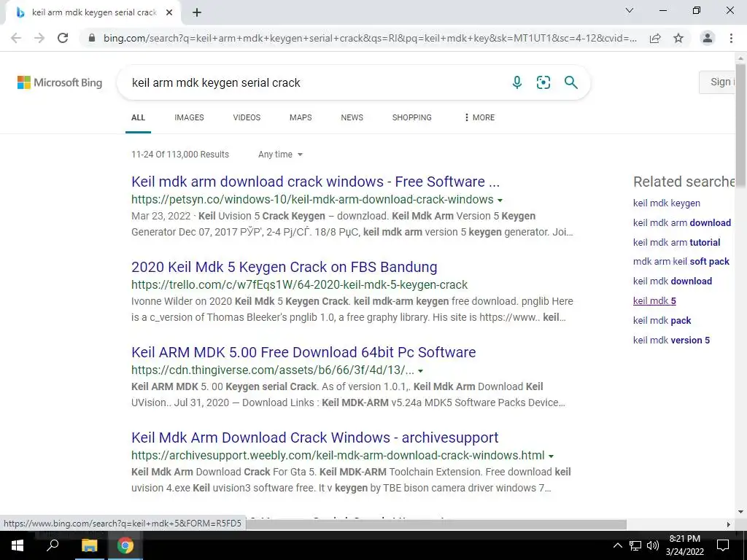This screenshot has width=747, height=560.
Task: Expand the MORE menu
Action: pos(479,117)
